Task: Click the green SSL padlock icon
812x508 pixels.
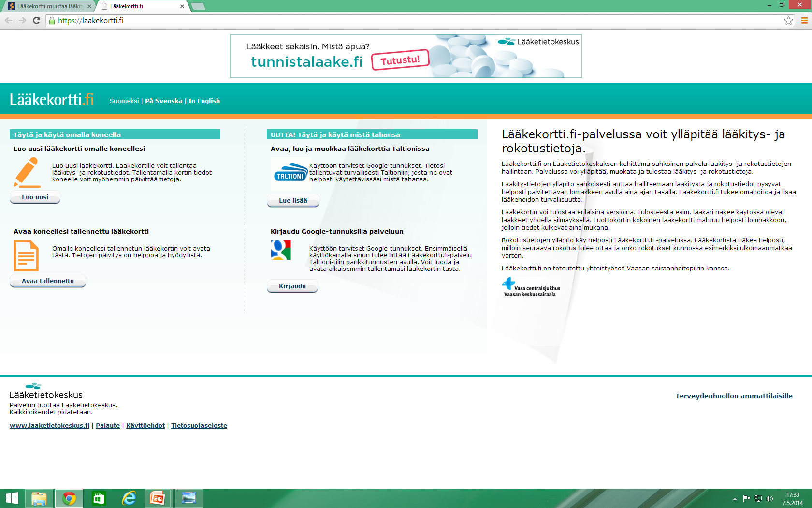Action: (x=52, y=21)
